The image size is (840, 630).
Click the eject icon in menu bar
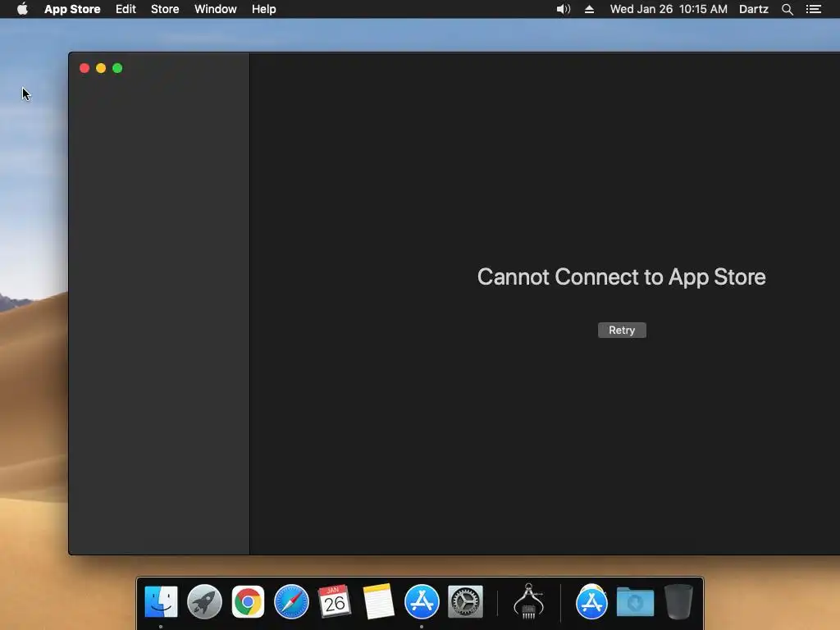pos(589,9)
